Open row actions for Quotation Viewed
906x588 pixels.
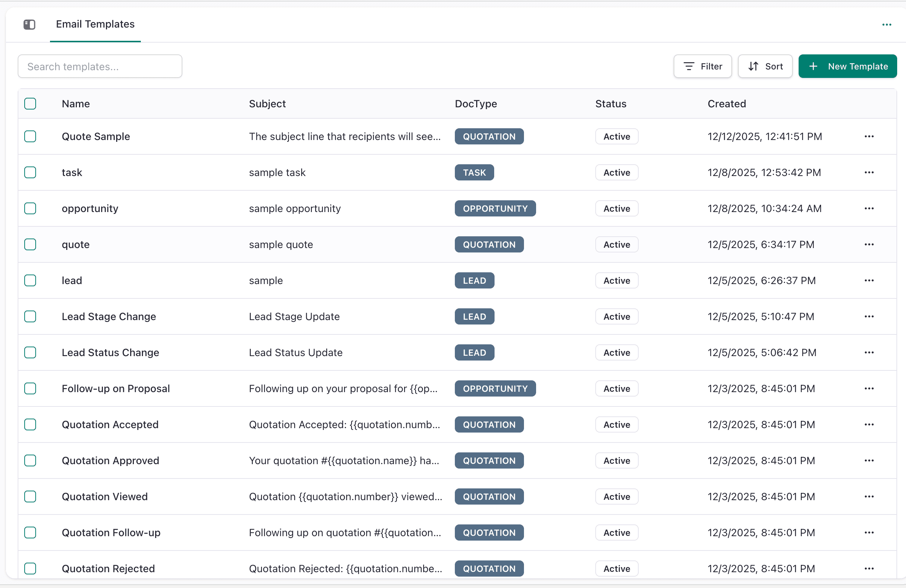click(x=869, y=496)
